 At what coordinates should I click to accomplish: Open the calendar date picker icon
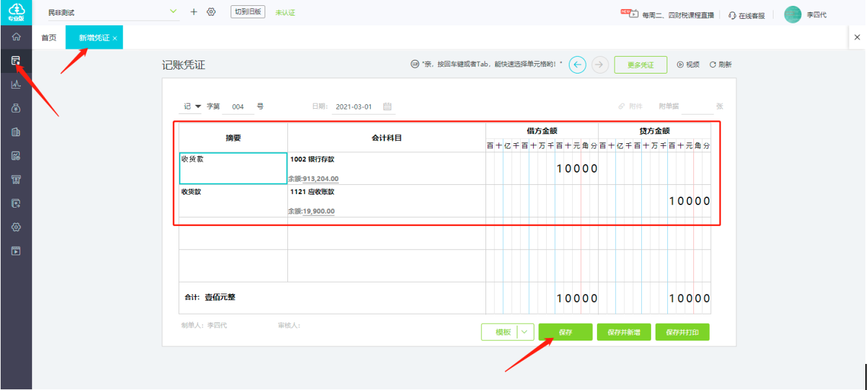pos(387,106)
